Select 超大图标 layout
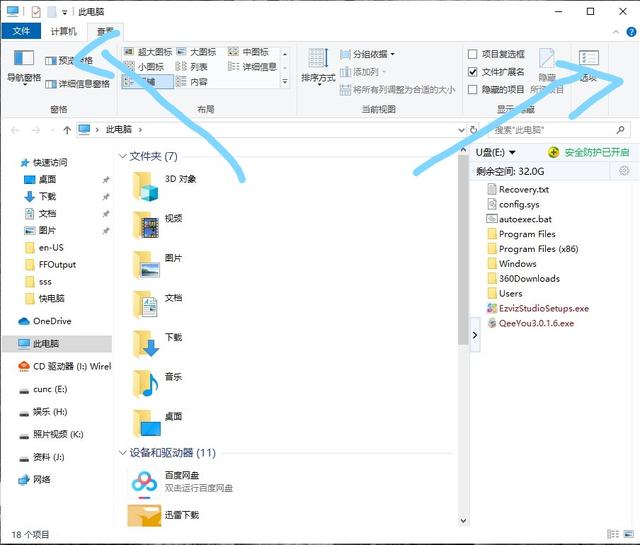Viewport: 640px width, 545px height. (148, 52)
